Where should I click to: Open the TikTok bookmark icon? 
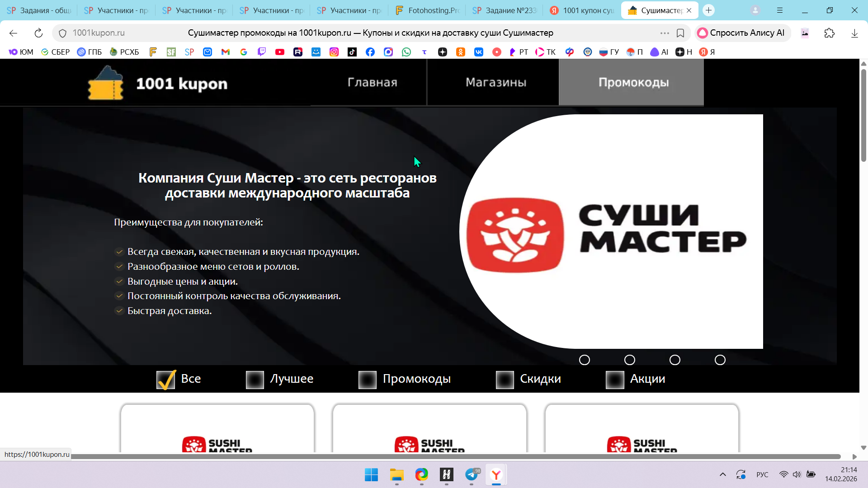(352, 52)
